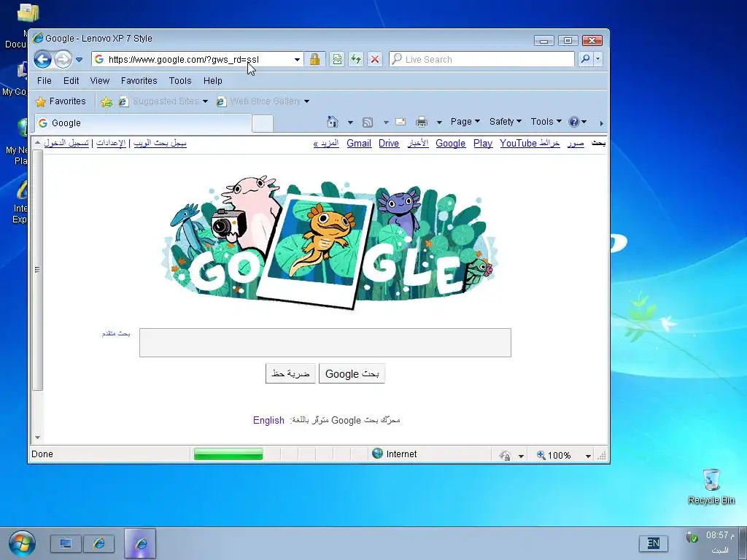Stop loading with the red X icon
The height and width of the screenshot is (560, 747).
click(375, 60)
